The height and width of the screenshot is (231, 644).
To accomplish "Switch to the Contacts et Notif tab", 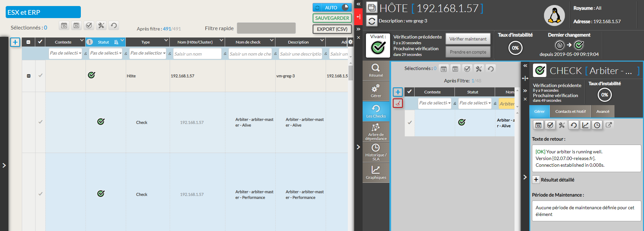I will [x=570, y=111].
